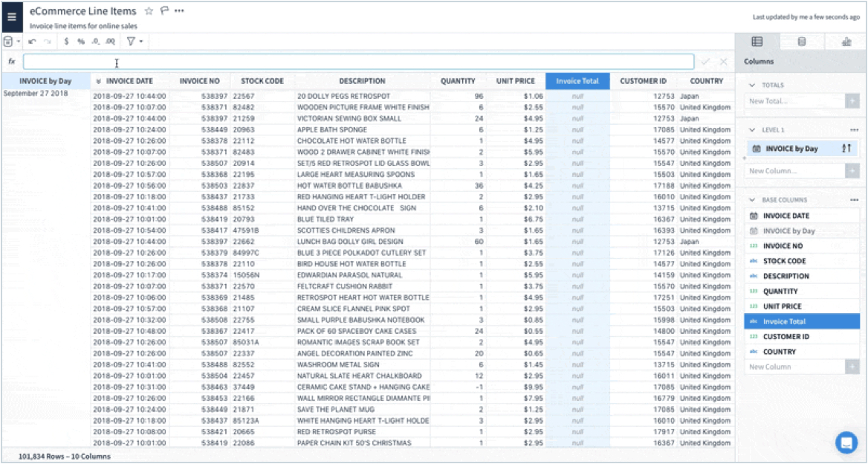Click the UNIT PRICE column header

pos(516,81)
